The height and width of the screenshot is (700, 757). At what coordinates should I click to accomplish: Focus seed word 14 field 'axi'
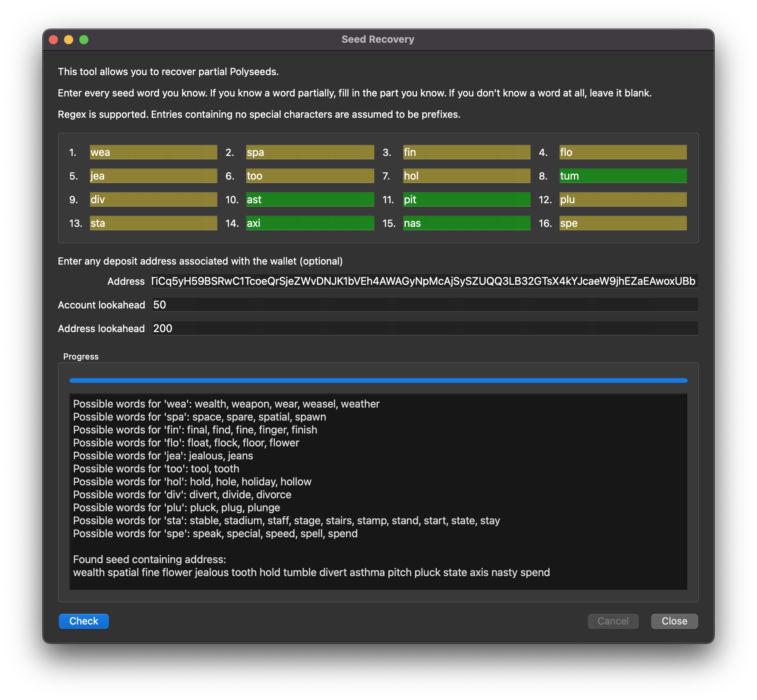310,223
